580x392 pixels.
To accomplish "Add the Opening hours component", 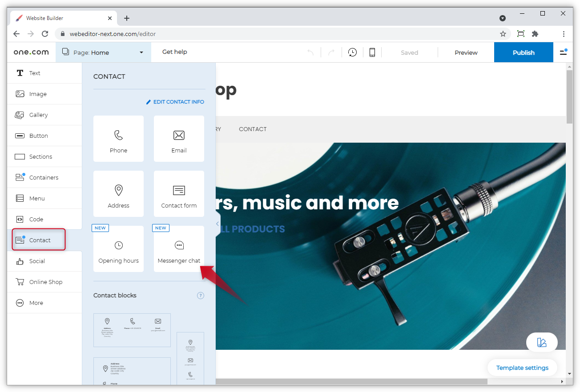I will click(x=118, y=249).
